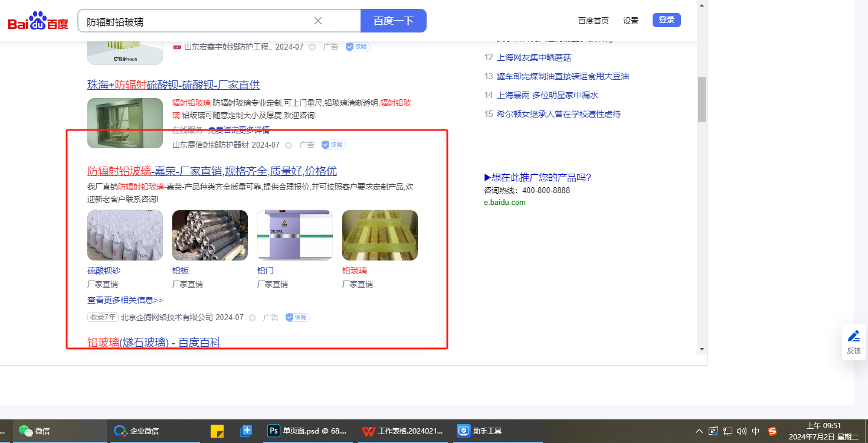868x443 pixels.
Task: Open result 珠海+防辐射硫酸钡-硫酸钡-厂家直供
Action: click(x=173, y=84)
